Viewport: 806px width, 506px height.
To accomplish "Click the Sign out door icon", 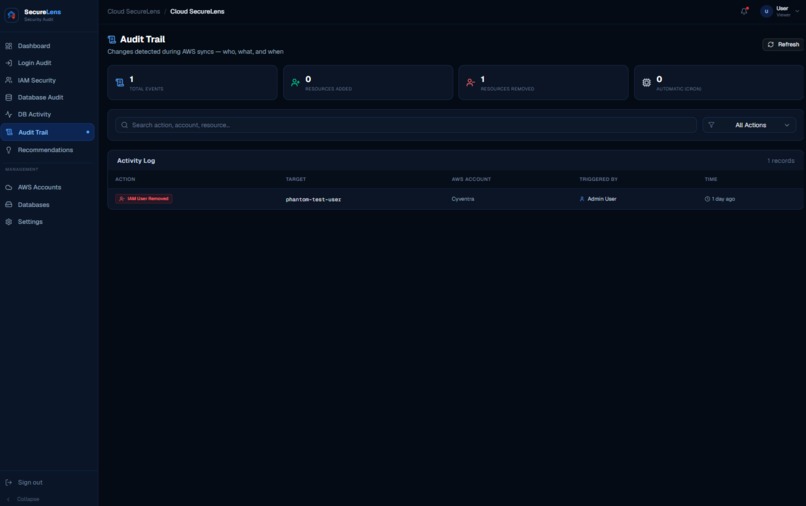I will (x=9, y=482).
